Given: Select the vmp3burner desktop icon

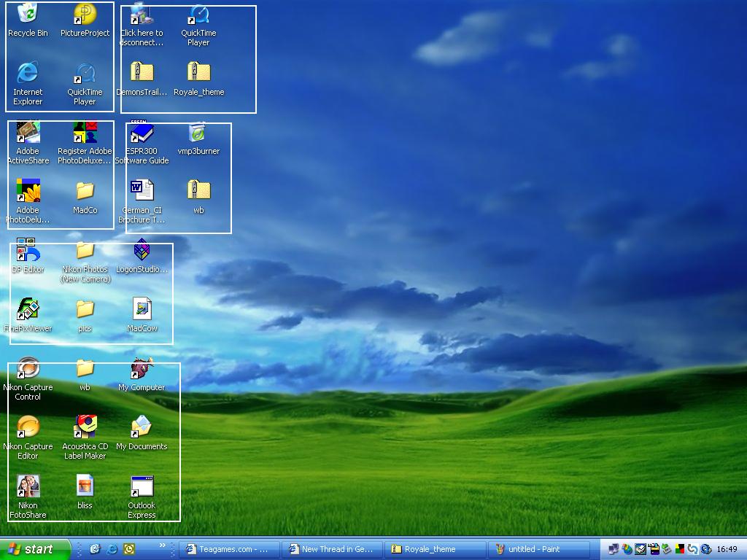Looking at the screenshot, I should (x=198, y=133).
